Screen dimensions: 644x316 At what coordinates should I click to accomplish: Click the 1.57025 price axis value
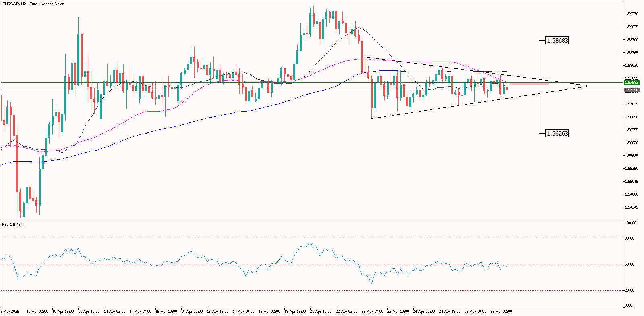coord(632,104)
